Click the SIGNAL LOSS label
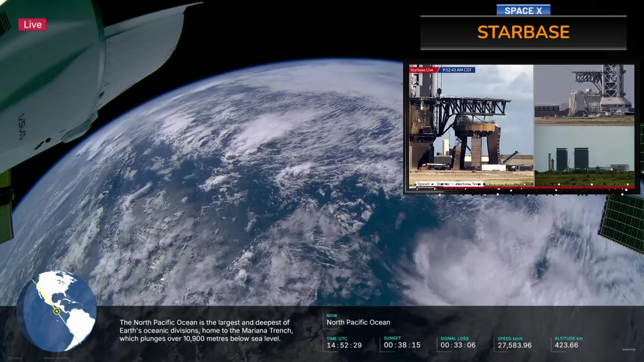This screenshot has width=644, height=362. pos(454,338)
